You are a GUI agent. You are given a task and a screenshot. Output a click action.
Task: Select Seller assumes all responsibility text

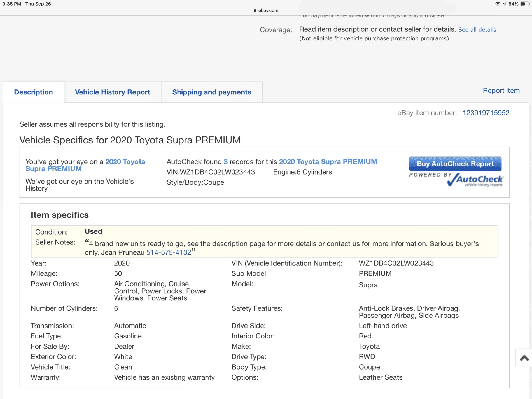92,124
